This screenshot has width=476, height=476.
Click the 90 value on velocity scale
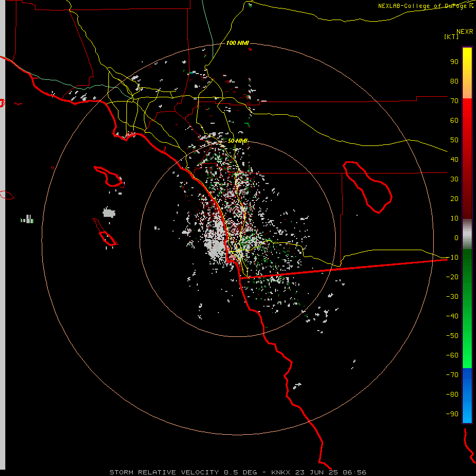point(454,62)
